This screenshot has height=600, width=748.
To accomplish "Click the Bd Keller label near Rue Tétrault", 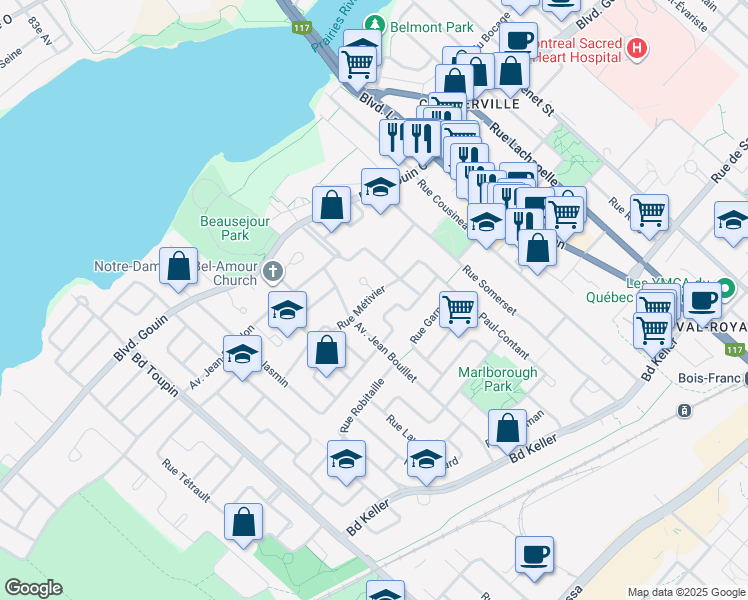I will pos(368,517).
